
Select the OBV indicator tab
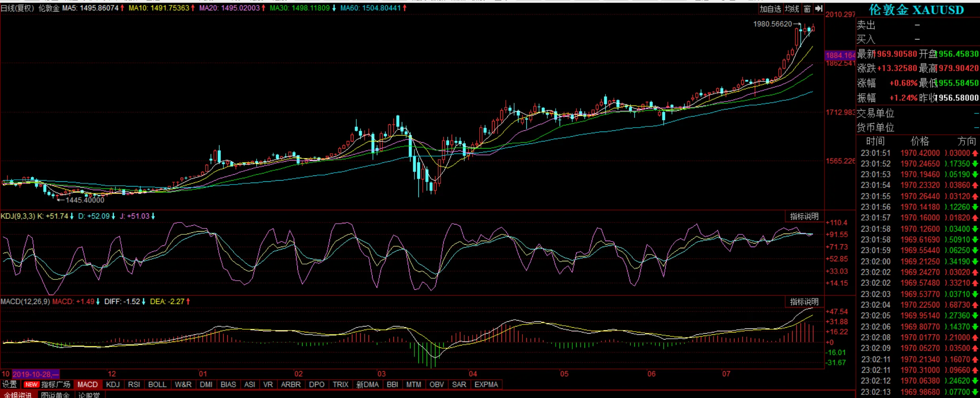pyautogui.click(x=437, y=384)
